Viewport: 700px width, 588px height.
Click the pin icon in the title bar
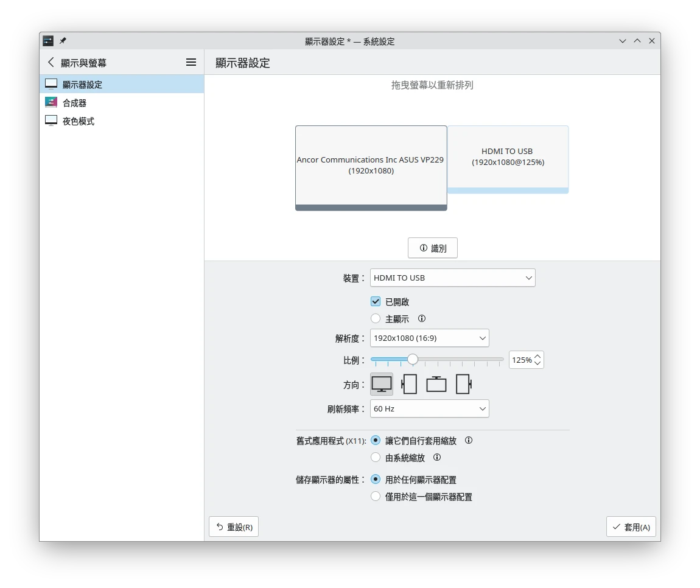pos(63,41)
